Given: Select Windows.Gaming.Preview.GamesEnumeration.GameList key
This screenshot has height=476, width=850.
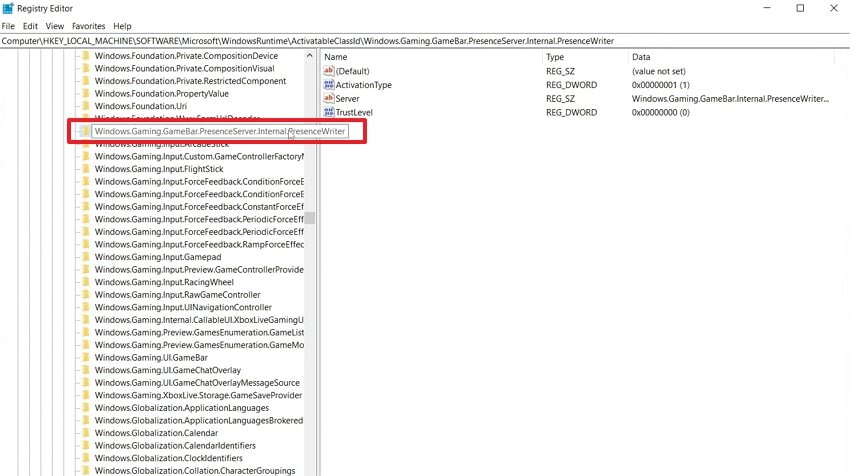Looking at the screenshot, I should (x=199, y=332).
